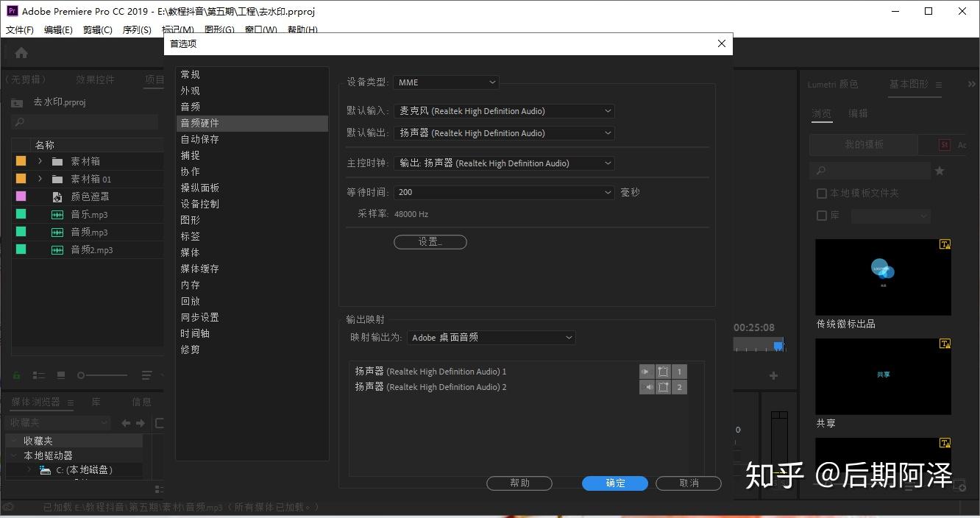This screenshot has width=980, height=518.
Task: Click the 颜色遮罩 clip icon
Action: point(57,196)
